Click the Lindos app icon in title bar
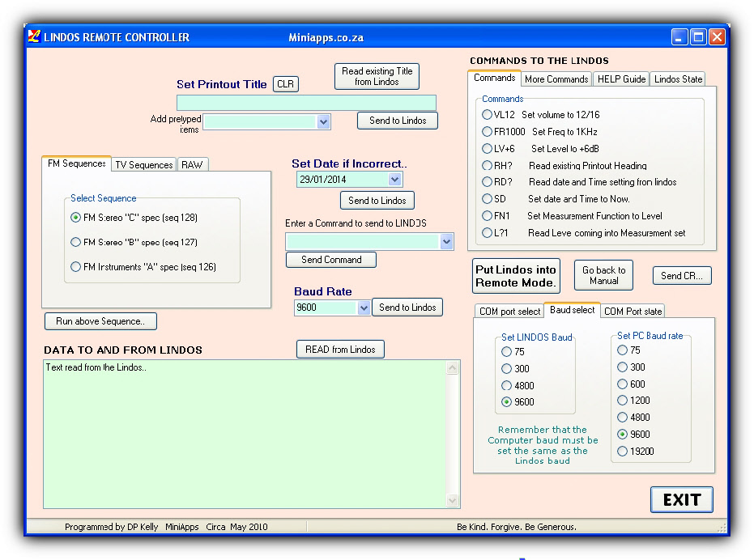 click(x=34, y=37)
